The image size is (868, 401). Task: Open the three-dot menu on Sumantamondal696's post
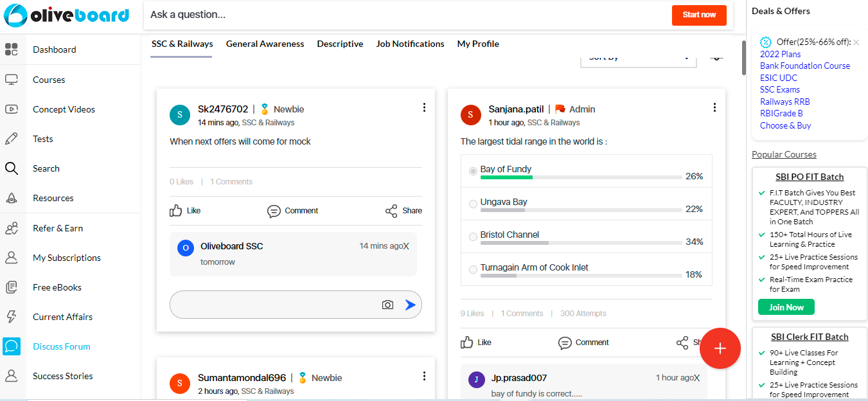[424, 376]
